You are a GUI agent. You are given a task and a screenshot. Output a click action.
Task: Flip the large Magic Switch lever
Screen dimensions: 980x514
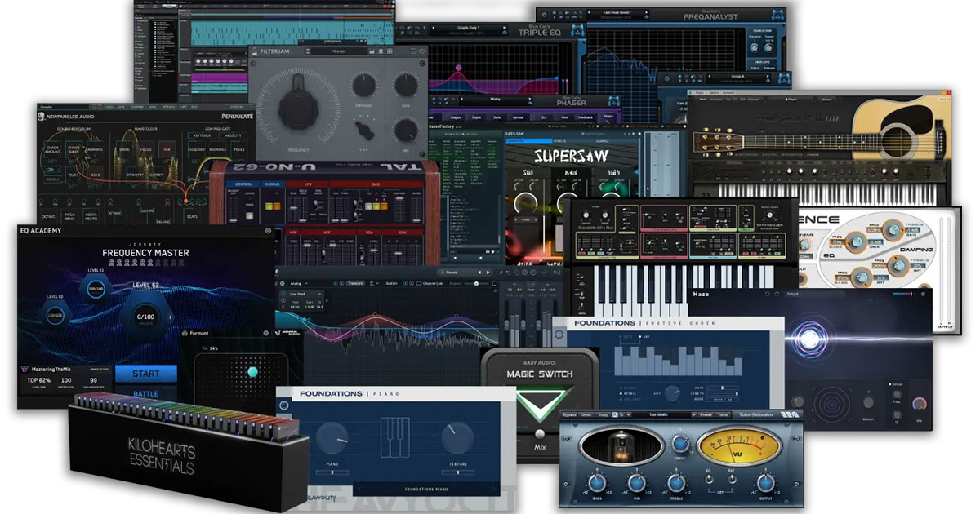point(539,401)
